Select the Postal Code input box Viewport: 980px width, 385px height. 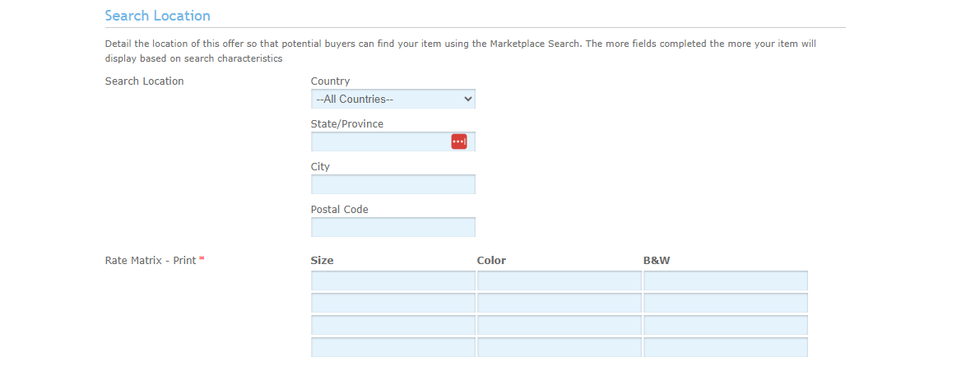392,227
